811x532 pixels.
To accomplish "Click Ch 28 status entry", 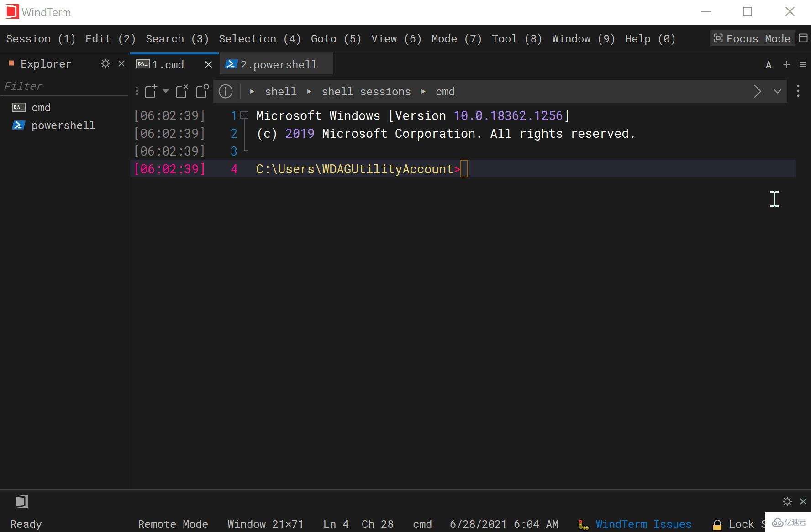I will point(378,524).
